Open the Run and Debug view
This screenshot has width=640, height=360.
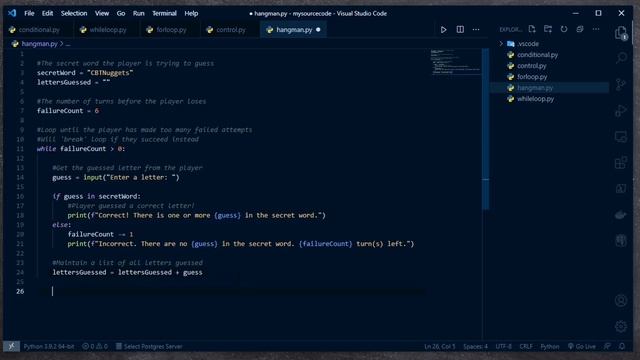pyautogui.click(x=621, y=110)
